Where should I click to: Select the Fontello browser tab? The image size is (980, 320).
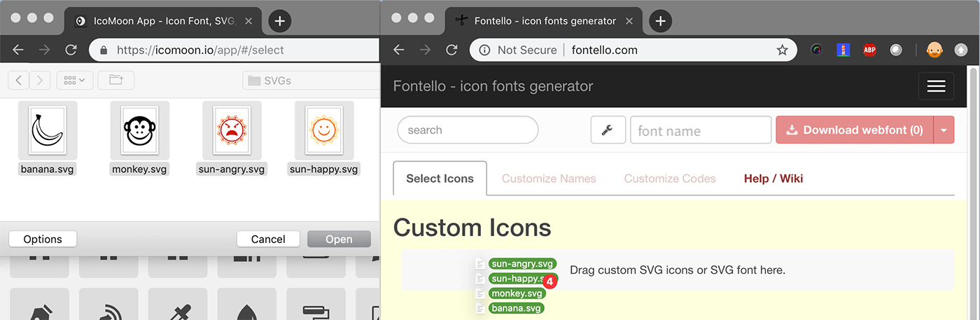pos(544,21)
